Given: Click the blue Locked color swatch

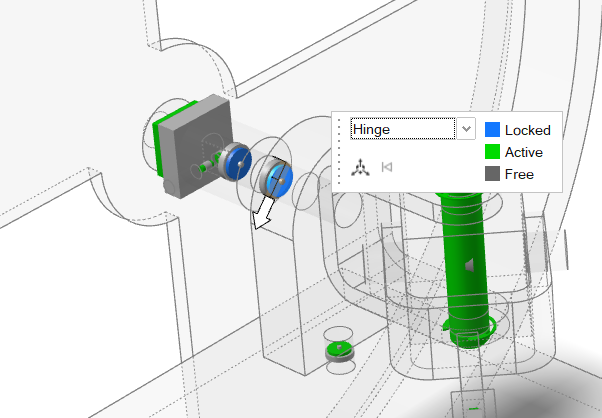Looking at the screenshot, I should pyautogui.click(x=492, y=130).
